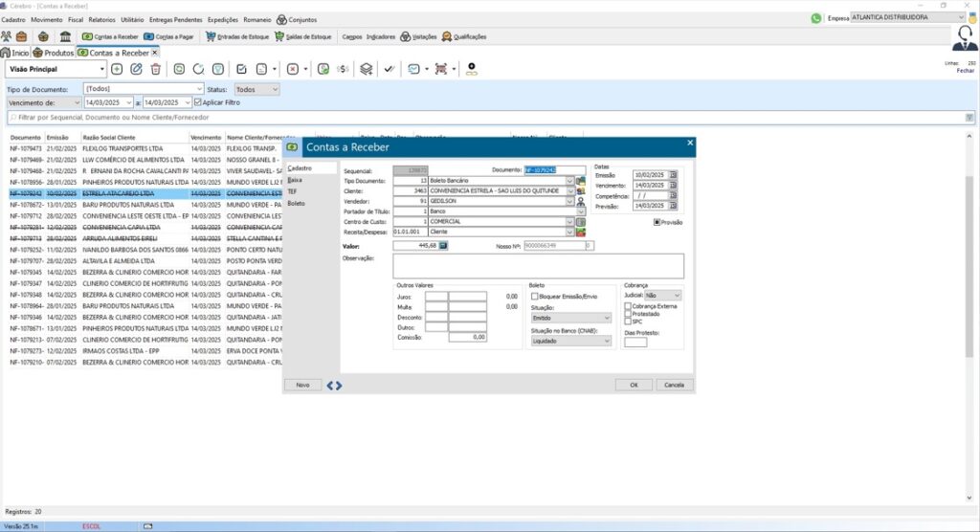Check Bloquear Emissão/Envio option
This screenshot has height=532, width=980.
pos(534,297)
